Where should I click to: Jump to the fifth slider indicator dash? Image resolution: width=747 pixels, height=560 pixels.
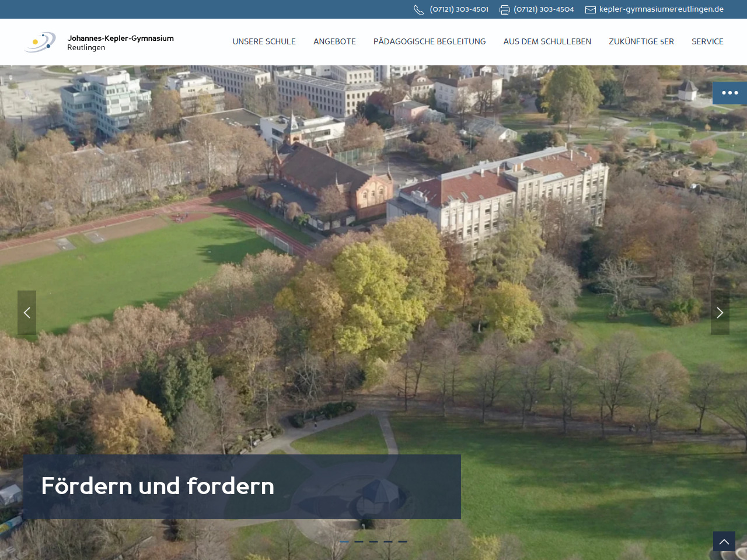pyautogui.click(x=403, y=541)
